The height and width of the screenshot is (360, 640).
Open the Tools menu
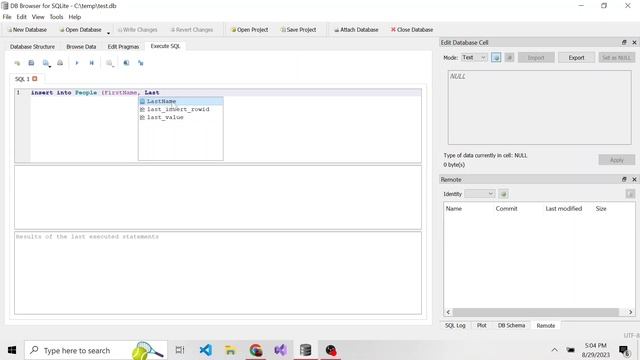pos(56,17)
